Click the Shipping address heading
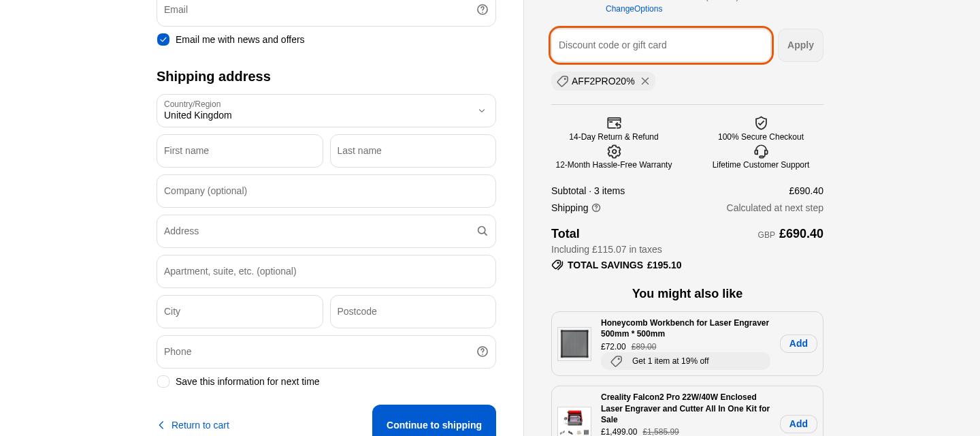Viewport: 980px width, 436px height. click(214, 76)
